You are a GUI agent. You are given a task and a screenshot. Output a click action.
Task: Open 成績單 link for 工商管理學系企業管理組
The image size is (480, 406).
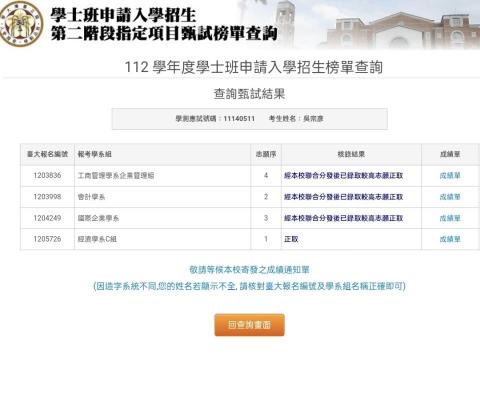(x=450, y=176)
